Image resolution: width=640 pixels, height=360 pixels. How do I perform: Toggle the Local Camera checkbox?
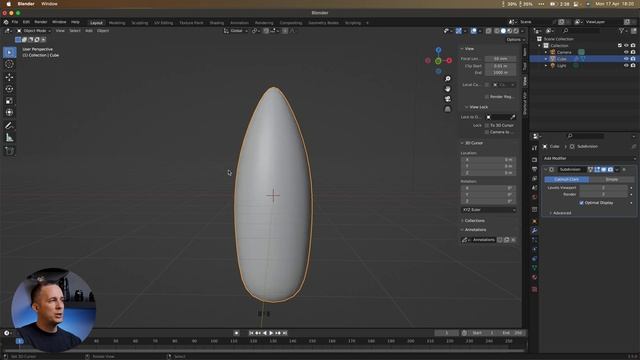coord(487,84)
